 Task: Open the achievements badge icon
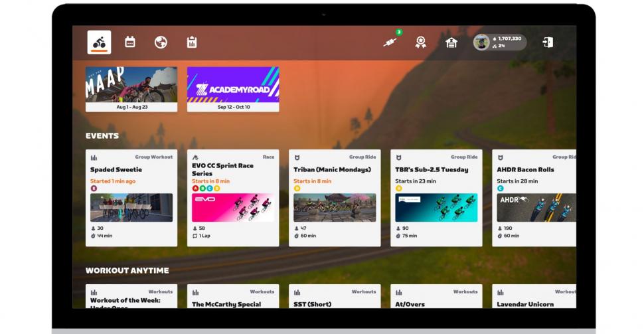point(420,42)
